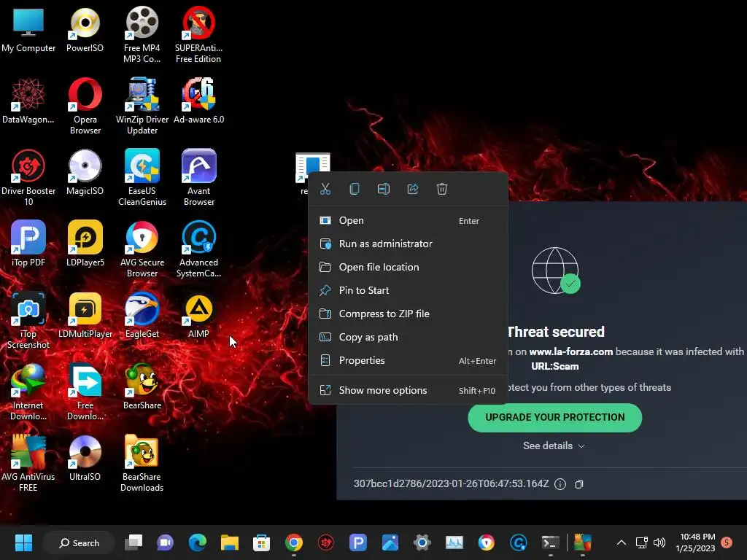The width and height of the screenshot is (747, 560).
Task: Select Free MP4 MP3 Converter shortcut
Action: pos(142,35)
